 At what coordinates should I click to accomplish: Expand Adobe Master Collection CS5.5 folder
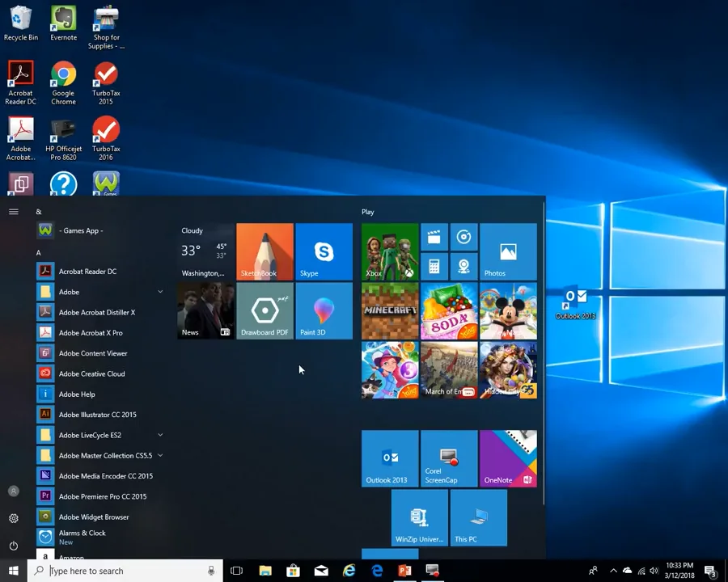101,455
